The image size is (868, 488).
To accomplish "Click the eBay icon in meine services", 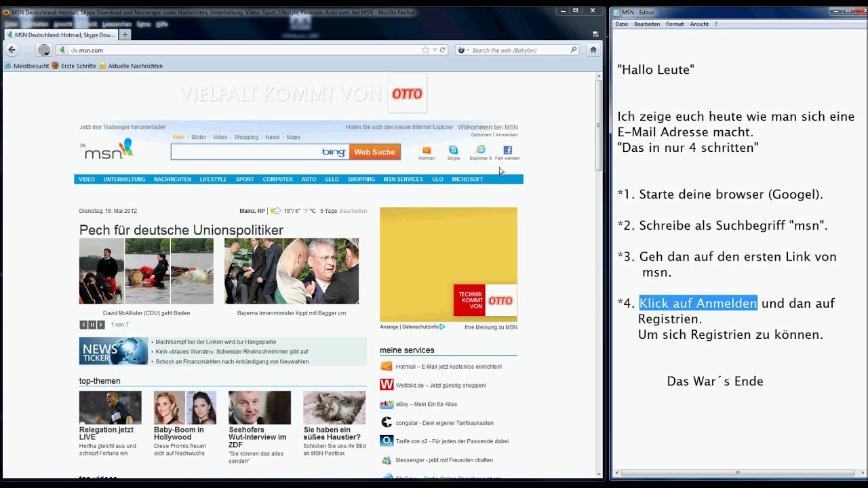I will [x=387, y=404].
